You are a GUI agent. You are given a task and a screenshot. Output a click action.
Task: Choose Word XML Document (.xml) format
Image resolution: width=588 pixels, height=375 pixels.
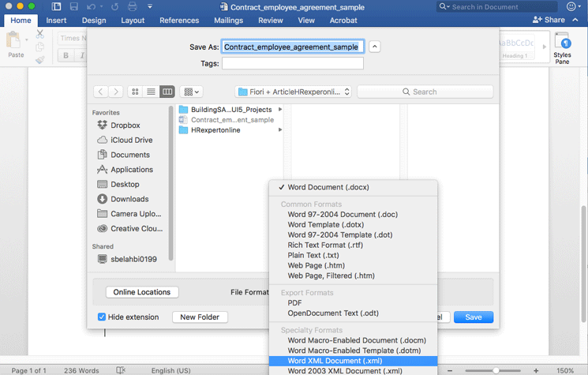[354, 361]
